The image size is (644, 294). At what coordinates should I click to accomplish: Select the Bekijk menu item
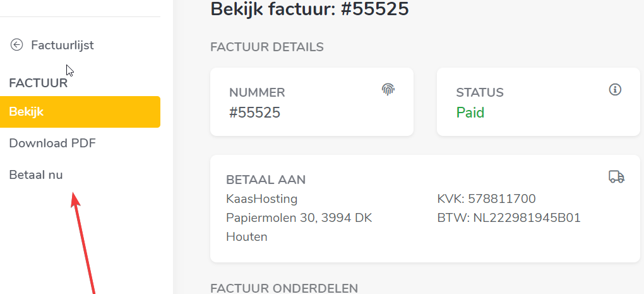point(80,112)
